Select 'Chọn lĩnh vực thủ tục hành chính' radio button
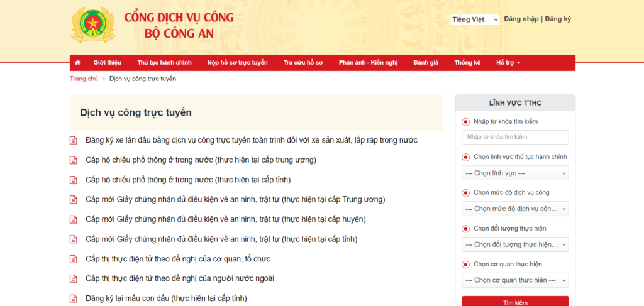 click(x=466, y=157)
